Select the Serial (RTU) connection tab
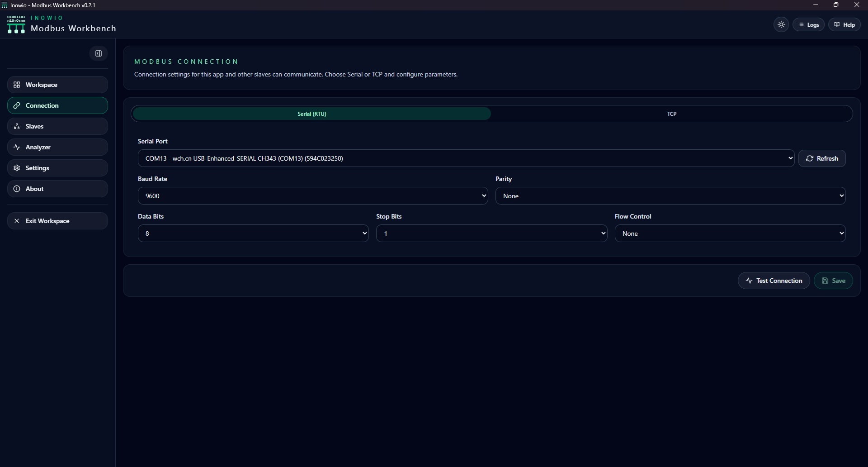 [x=312, y=114]
